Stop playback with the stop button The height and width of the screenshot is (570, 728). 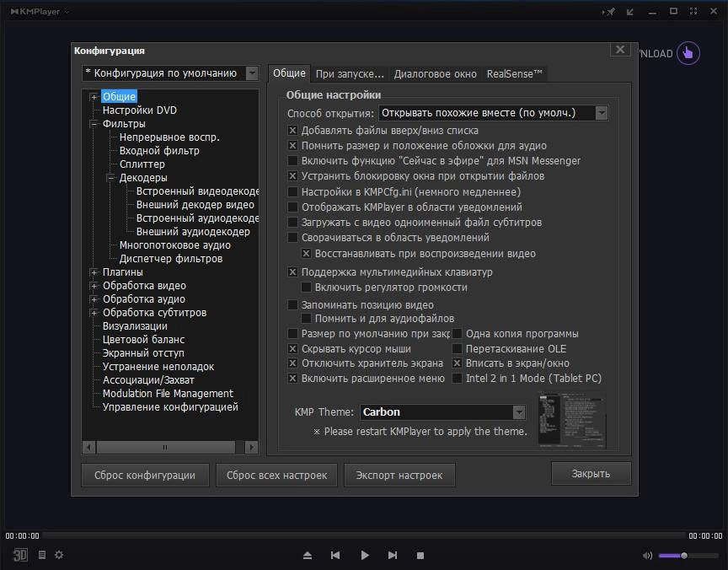pyautogui.click(x=420, y=556)
